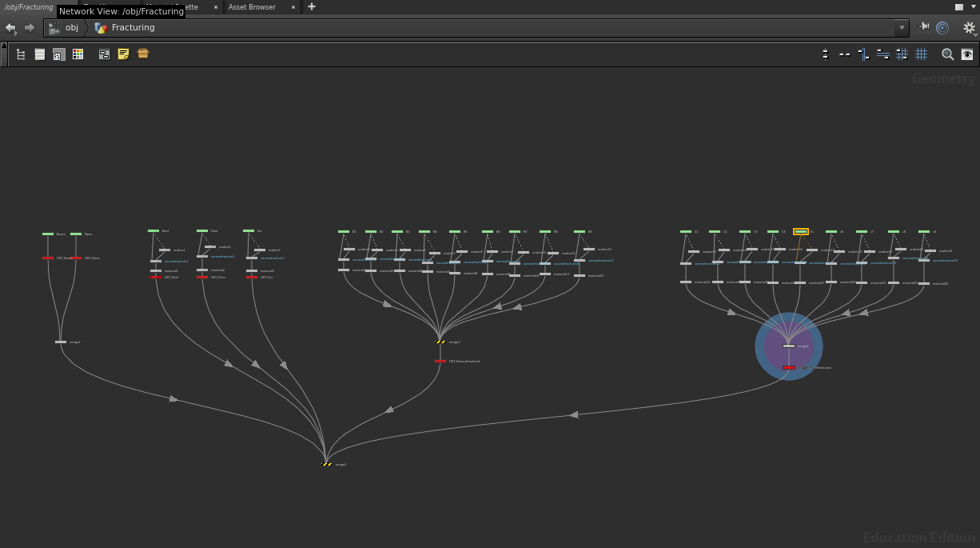Align nodes horizontally icon
Viewport: 980px width, 548px height.
(x=844, y=54)
